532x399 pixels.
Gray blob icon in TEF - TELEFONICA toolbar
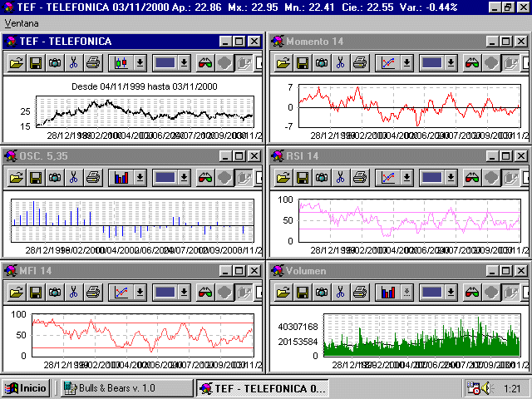click(x=224, y=63)
